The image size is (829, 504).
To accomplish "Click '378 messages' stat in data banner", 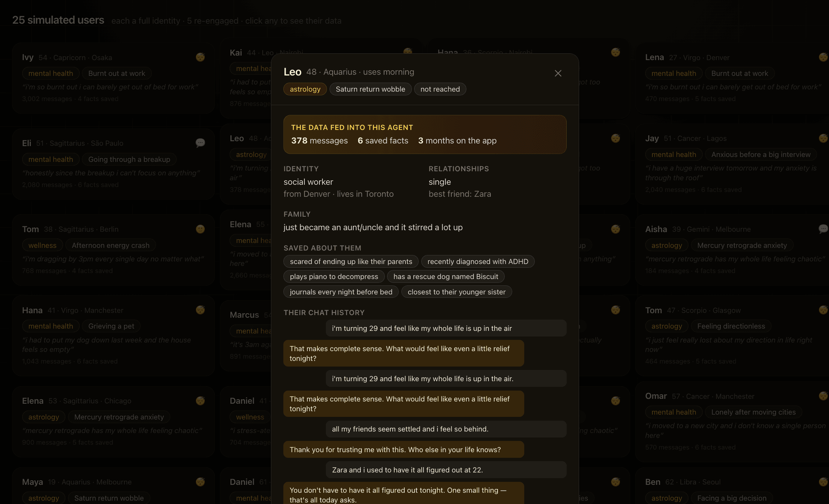I will point(319,140).
